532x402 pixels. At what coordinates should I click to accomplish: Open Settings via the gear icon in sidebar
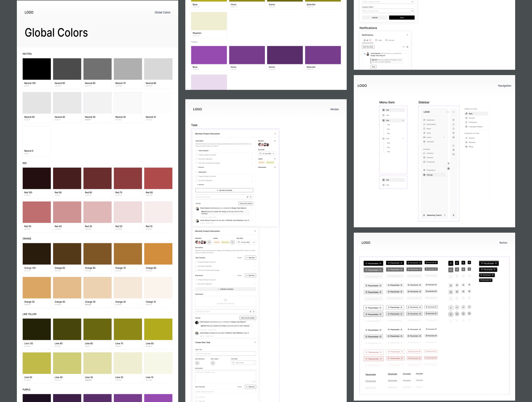[x=430, y=175]
